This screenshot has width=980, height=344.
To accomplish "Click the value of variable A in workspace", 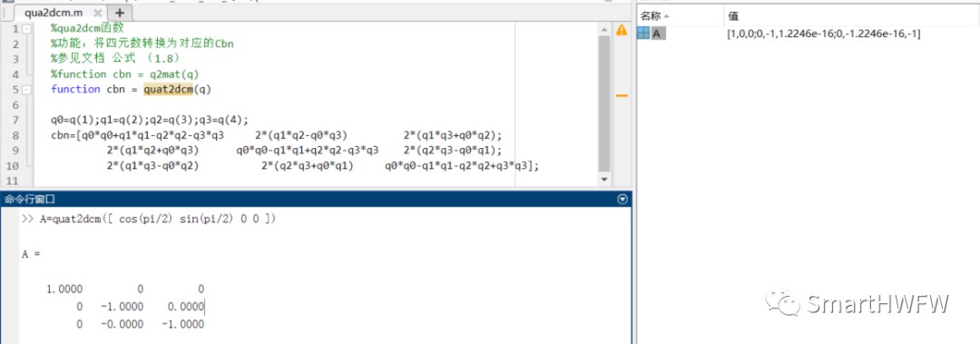I will pyautogui.click(x=823, y=34).
